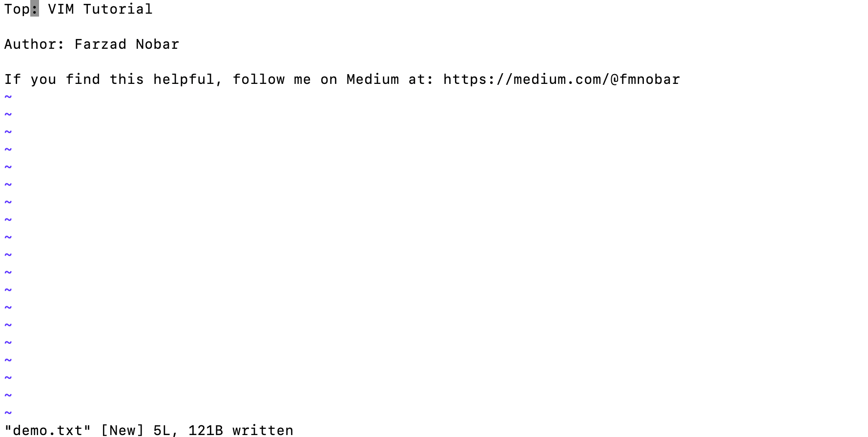Click the Author label text
The height and width of the screenshot is (437, 868).
(x=34, y=44)
